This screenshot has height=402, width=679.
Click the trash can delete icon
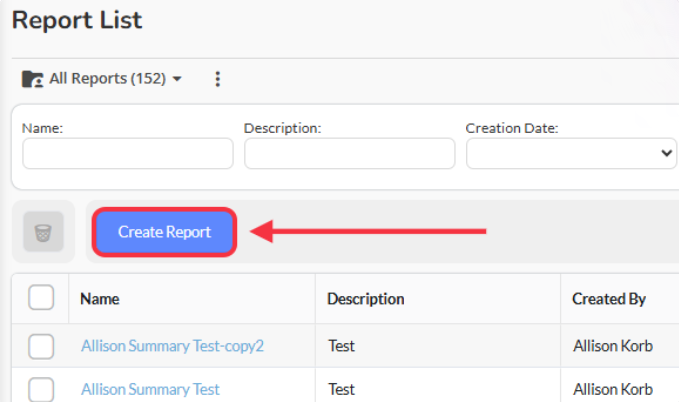(43, 232)
